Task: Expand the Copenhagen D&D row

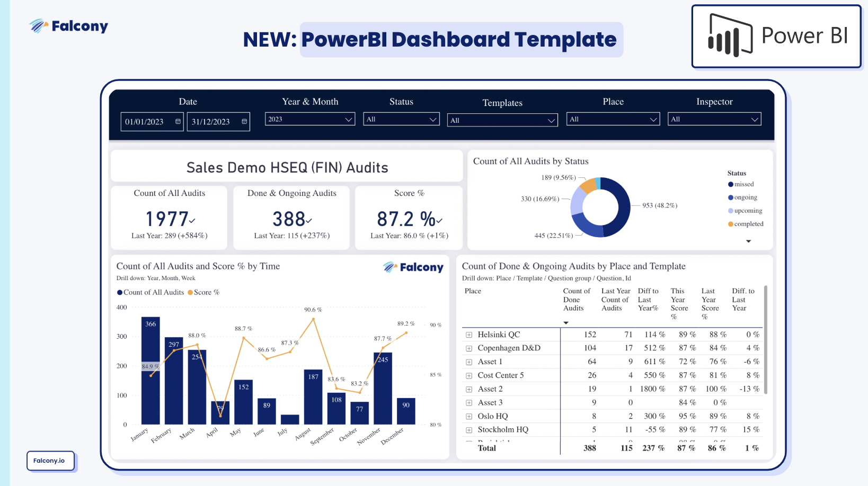Action: (x=469, y=348)
